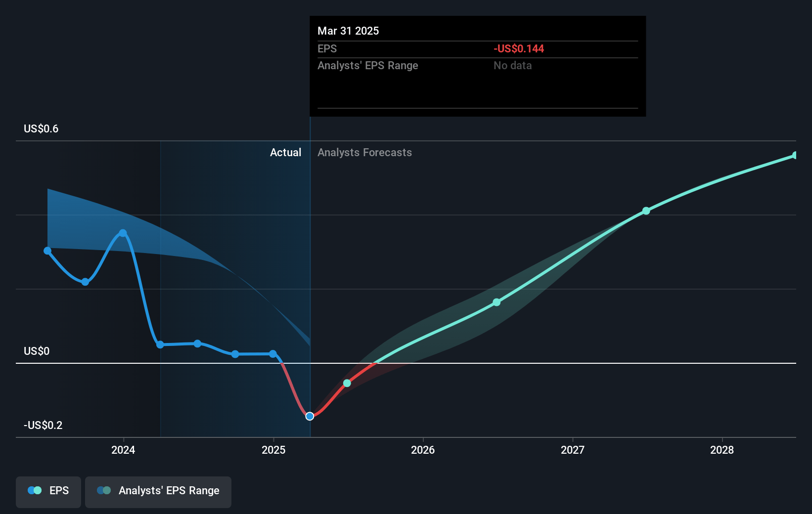Click the 2025 x-axis label

273,450
